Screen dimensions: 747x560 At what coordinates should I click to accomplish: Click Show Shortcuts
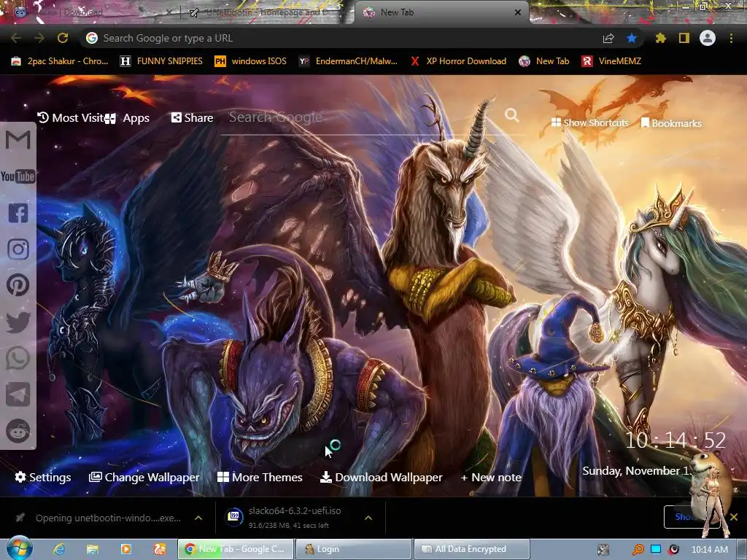pos(589,122)
